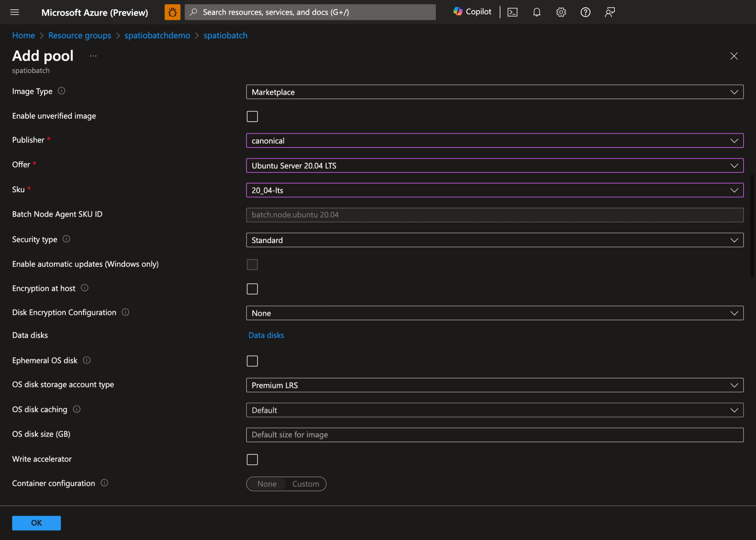Navigate to spatiobatchdemo breadcrumb
756x540 pixels.
157,36
